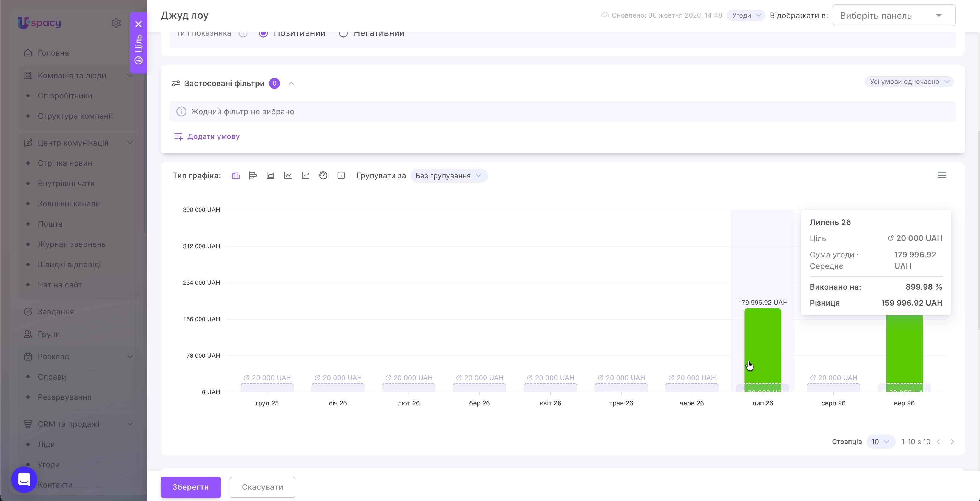
Task: Click the Джуд лоу report title
Action: 184,15
